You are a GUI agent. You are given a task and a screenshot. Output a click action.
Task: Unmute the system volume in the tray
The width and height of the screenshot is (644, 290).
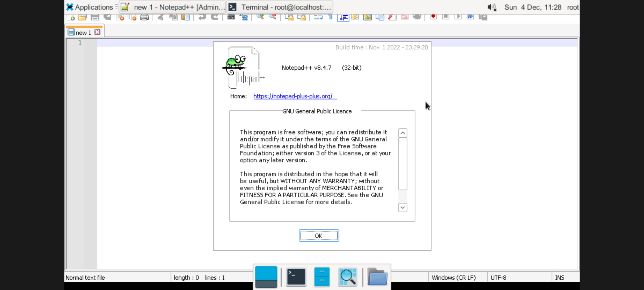491,7
